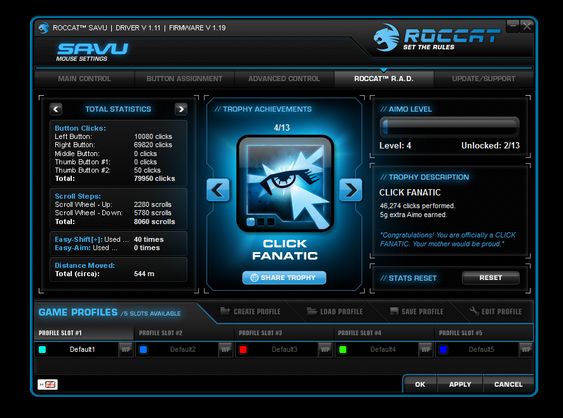Click WP button for Default4 profile
This screenshot has height=418, width=563.
[x=425, y=349]
